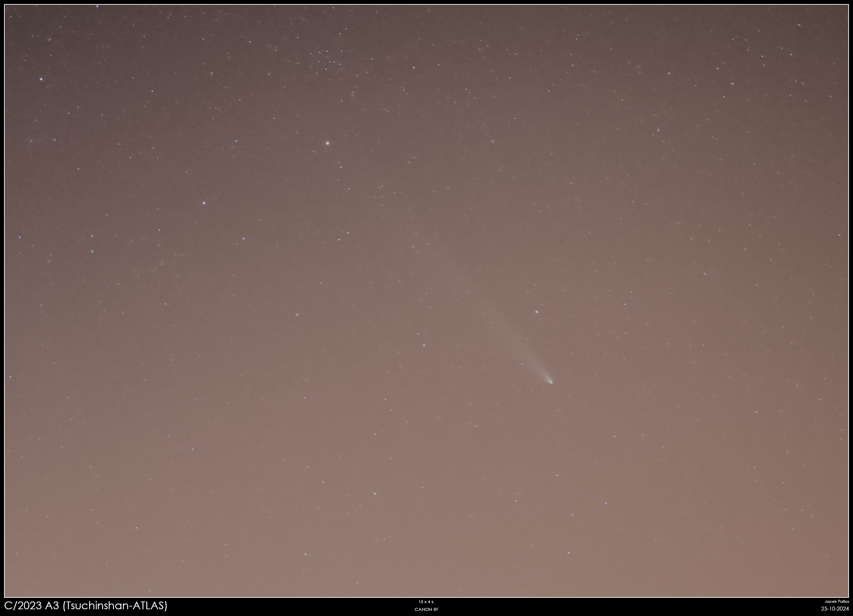
Task: Click the star at the far right edge mid-height
Action: pos(840,235)
